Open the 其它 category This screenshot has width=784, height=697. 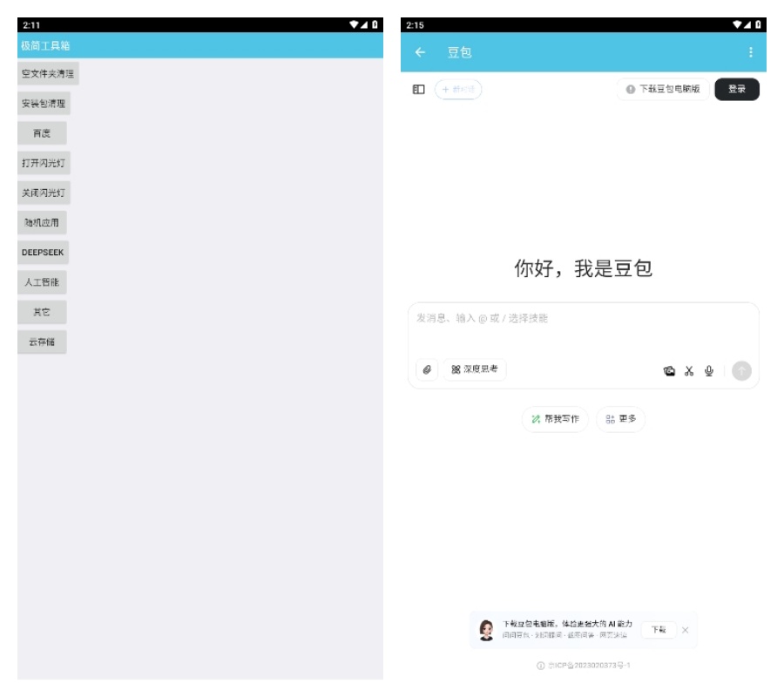(42, 313)
